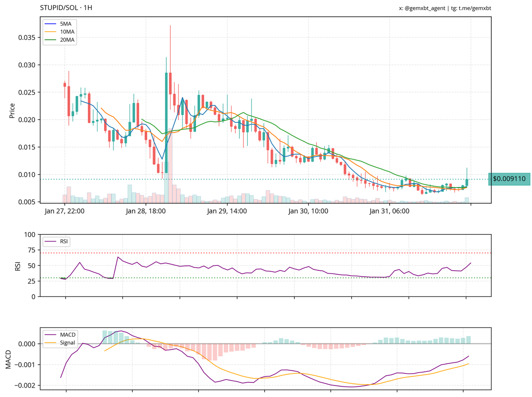Click the 0.025 price axis tick
Screen dimensions: 532x397
tap(27, 93)
